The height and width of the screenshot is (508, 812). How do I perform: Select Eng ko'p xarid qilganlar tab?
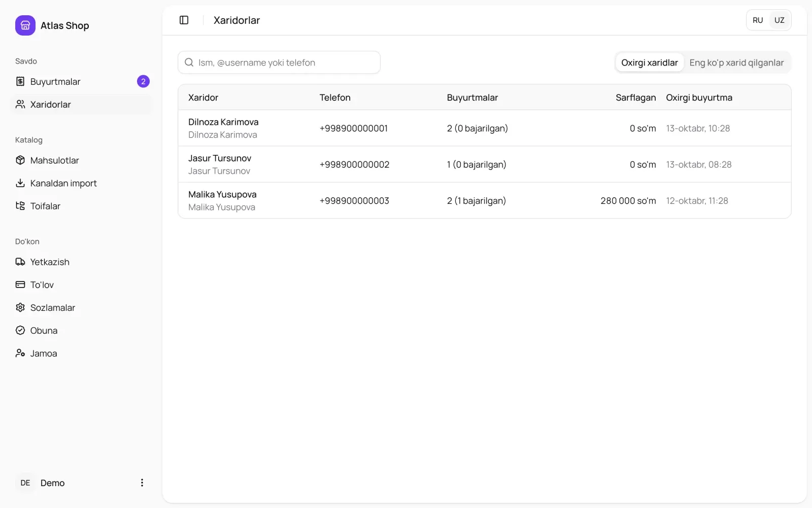tap(736, 62)
